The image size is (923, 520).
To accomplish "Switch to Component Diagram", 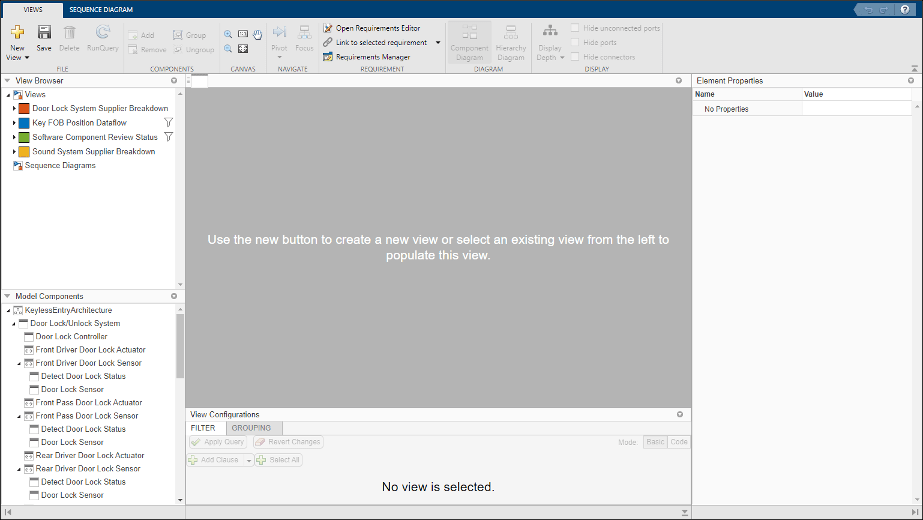I will click(x=469, y=42).
